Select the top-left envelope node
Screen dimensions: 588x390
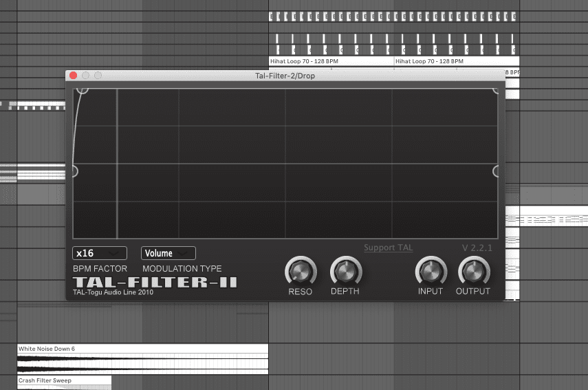coord(82,89)
